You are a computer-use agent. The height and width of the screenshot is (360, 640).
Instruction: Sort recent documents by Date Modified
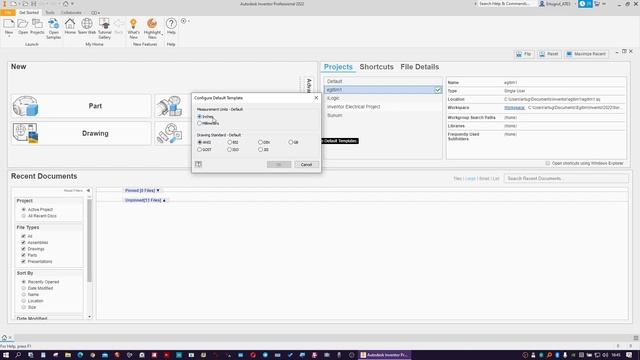tap(24, 288)
